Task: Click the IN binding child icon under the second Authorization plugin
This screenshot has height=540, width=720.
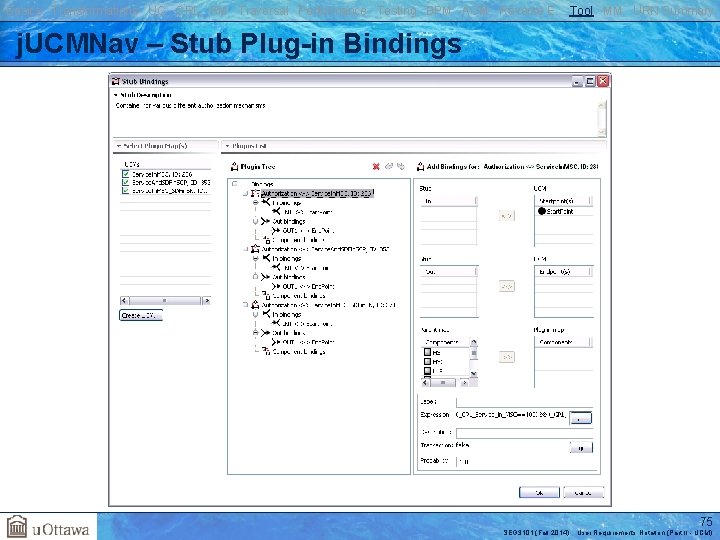Action: 276,267
